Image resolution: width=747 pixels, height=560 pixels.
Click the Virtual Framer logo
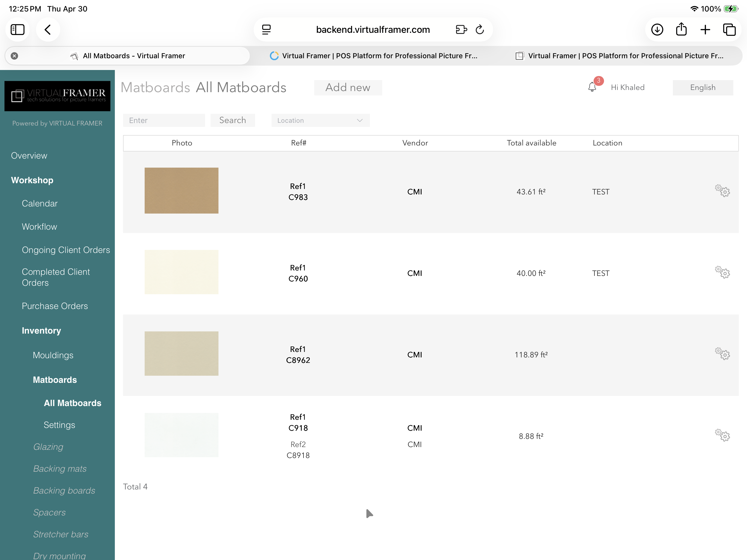[57, 96]
